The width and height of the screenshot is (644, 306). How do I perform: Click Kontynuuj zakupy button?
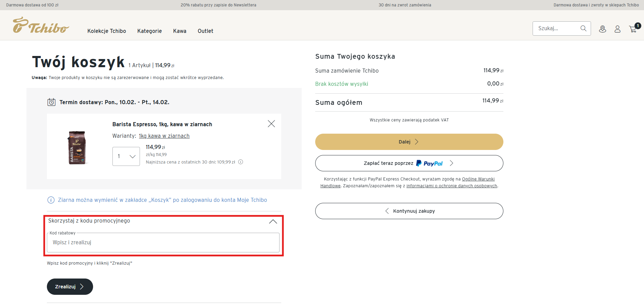409,211
